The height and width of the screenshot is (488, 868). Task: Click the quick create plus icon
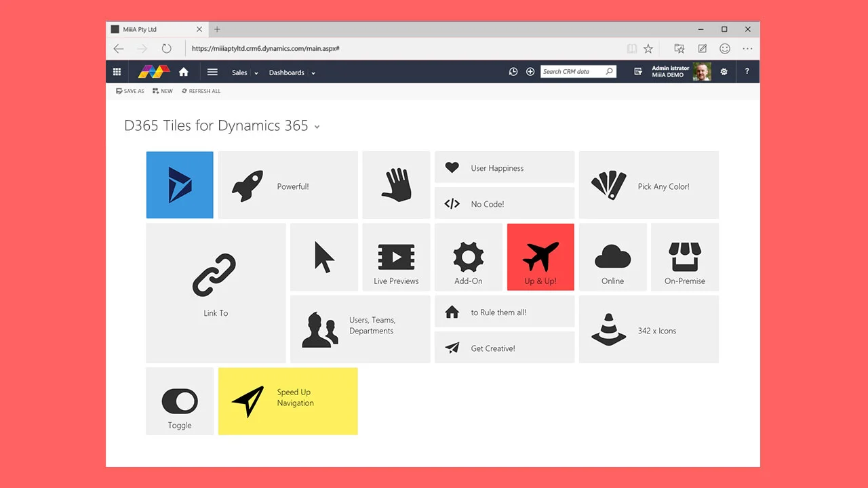530,72
